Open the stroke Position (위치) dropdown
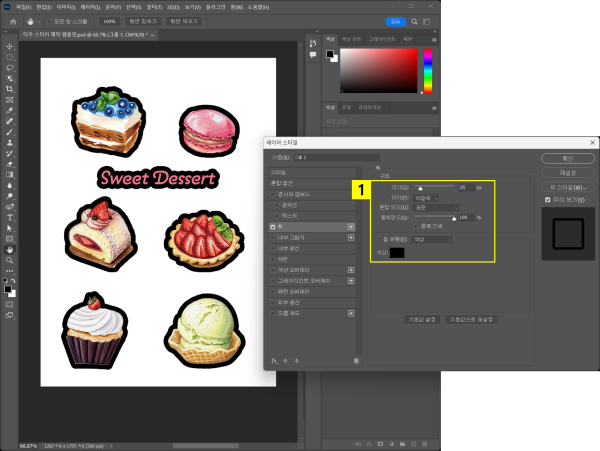The height and width of the screenshot is (451, 600). [x=426, y=198]
